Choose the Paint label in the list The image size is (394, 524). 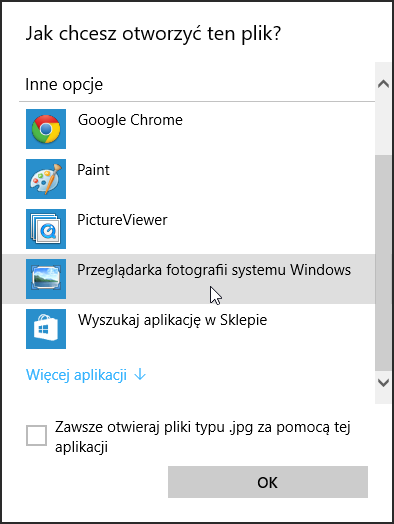coord(93,170)
